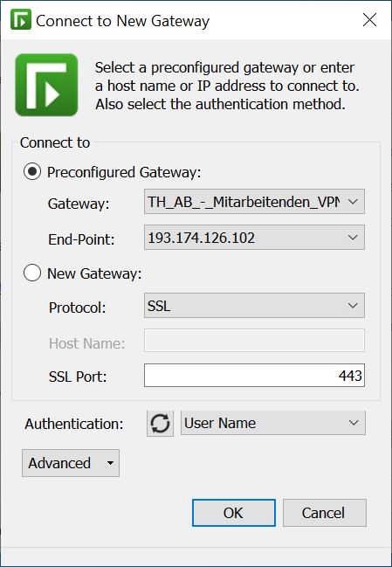Click the Host Name text field

tap(254, 340)
